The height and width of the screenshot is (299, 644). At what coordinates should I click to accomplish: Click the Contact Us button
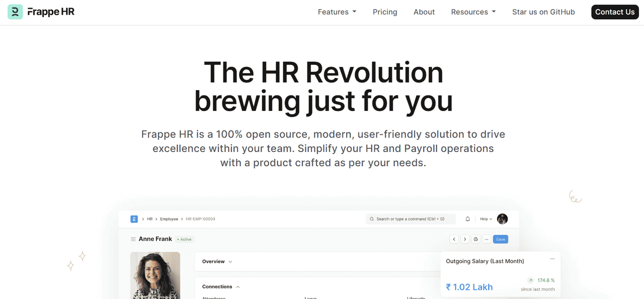point(615,12)
